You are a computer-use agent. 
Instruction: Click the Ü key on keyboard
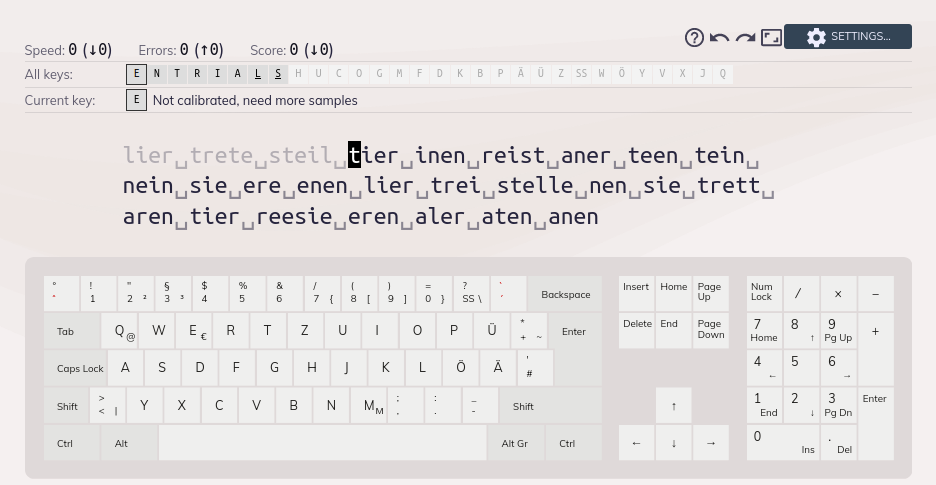(x=491, y=331)
